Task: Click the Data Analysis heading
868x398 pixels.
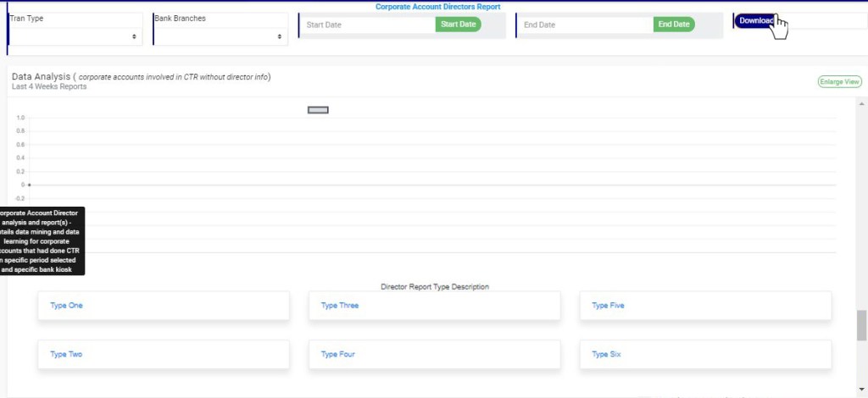Action: [x=41, y=76]
